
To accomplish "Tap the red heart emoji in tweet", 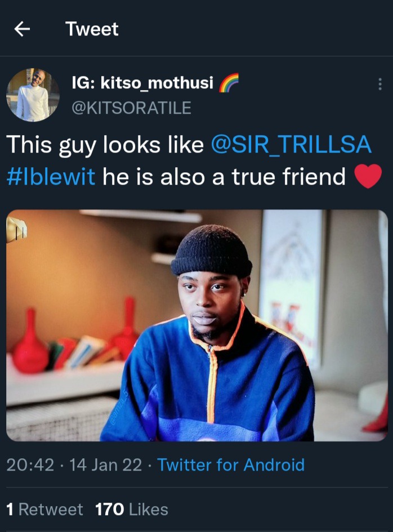I will [368, 176].
